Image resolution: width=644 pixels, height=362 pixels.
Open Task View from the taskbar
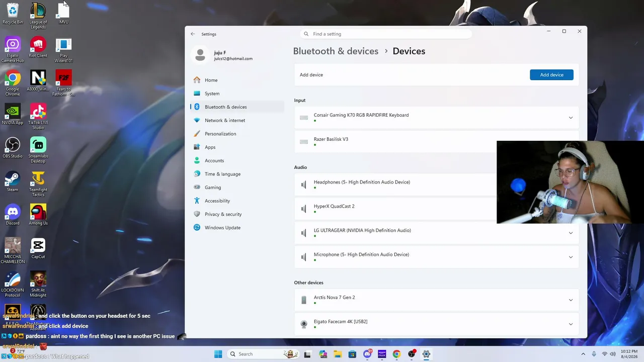coord(307,354)
